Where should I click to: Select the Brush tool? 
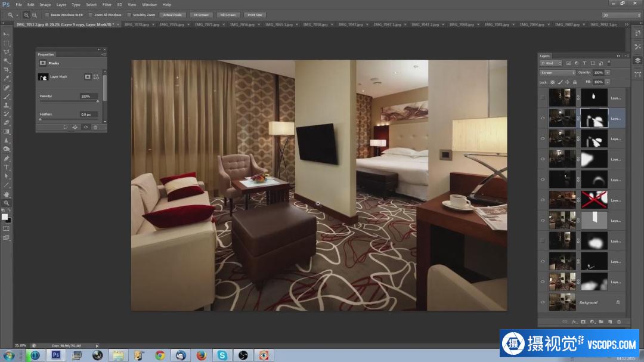pos(6,97)
